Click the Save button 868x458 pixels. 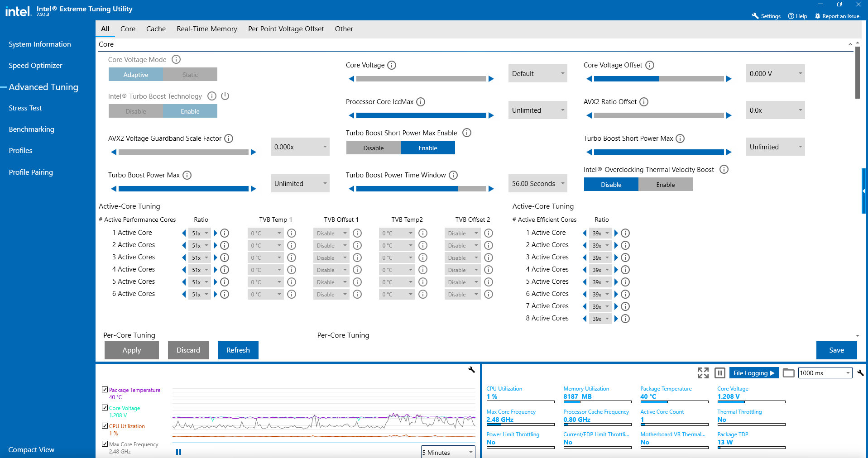[836, 350]
